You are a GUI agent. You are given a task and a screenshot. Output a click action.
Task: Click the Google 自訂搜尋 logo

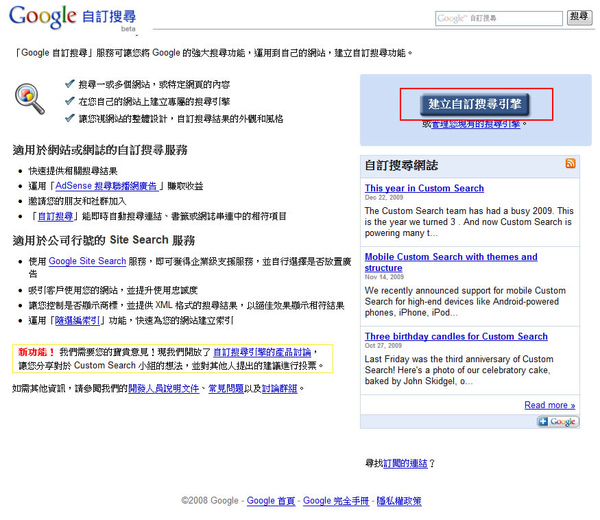(x=72, y=18)
